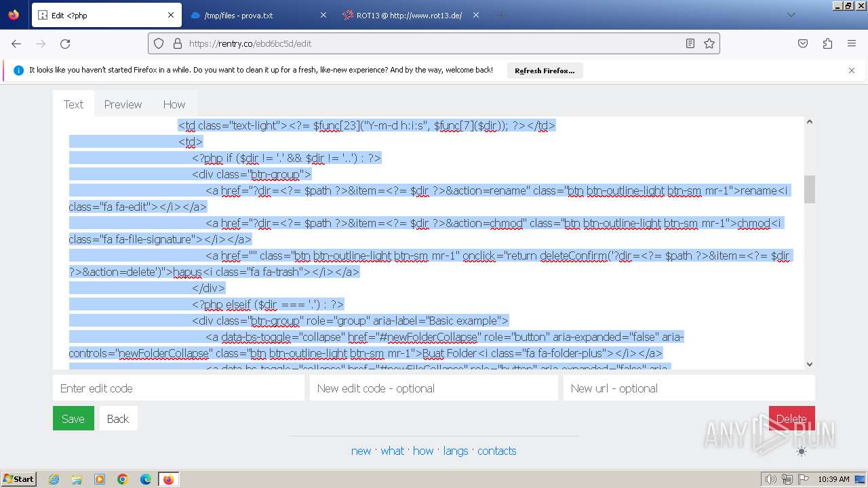Close the ROT13 tab
The height and width of the screenshot is (488, 868).
point(476,15)
